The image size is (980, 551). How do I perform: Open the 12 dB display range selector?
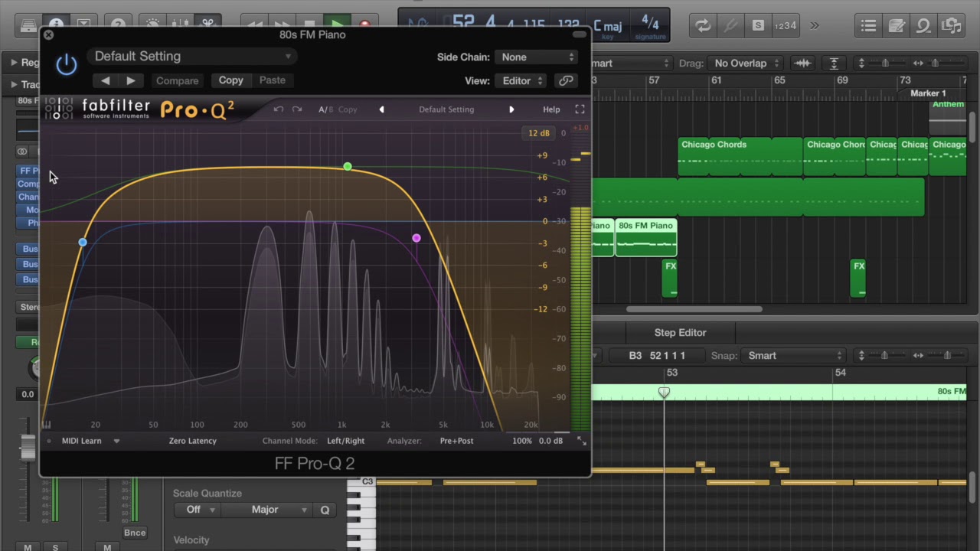[x=539, y=133]
